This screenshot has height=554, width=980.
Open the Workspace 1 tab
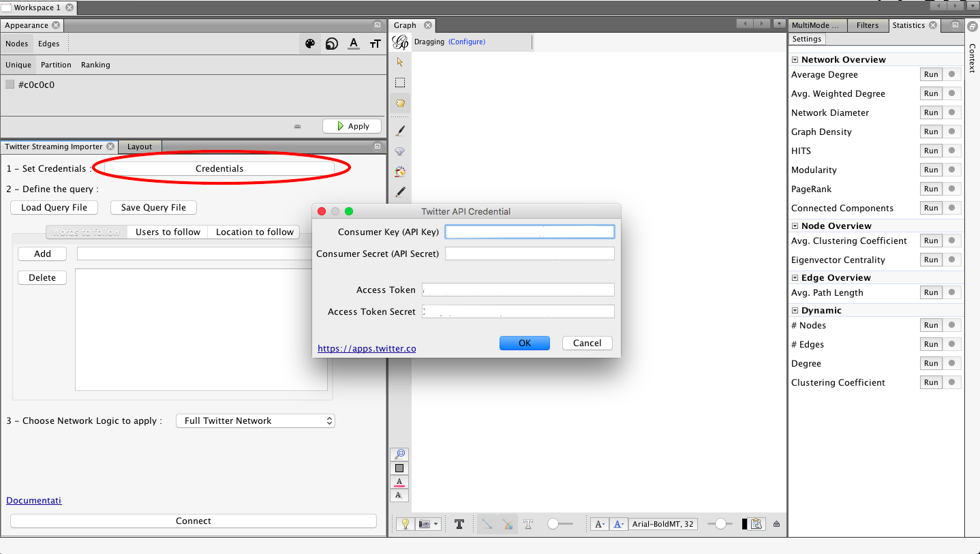coord(37,7)
